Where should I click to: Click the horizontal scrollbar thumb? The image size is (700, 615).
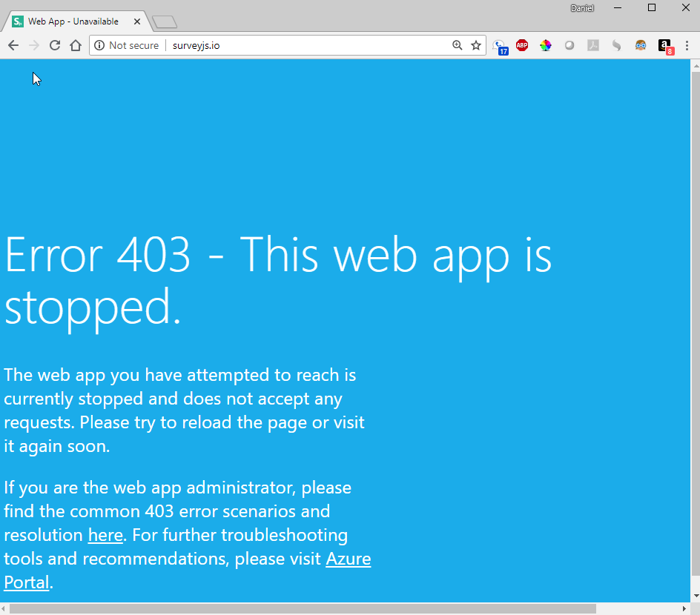pos(303,609)
